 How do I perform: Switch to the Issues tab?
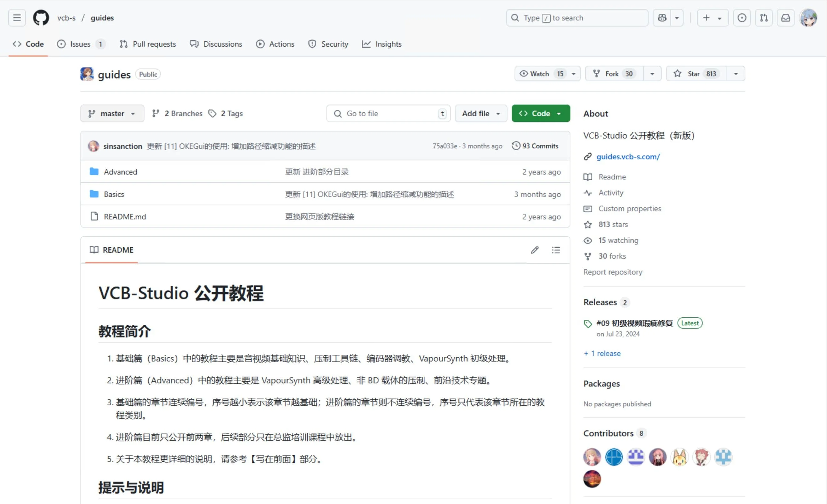click(81, 44)
